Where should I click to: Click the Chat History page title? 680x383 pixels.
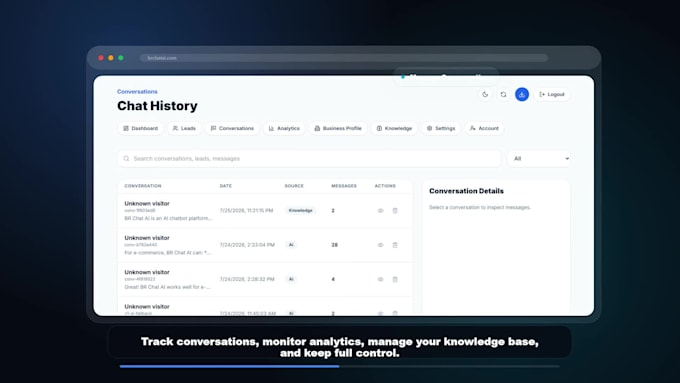point(157,106)
